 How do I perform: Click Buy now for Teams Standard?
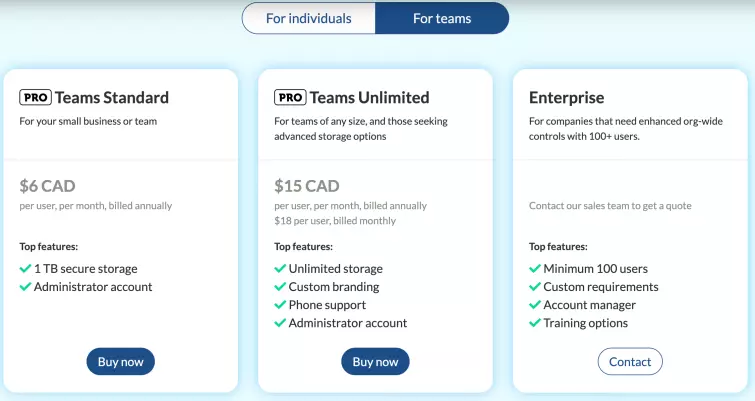(121, 361)
